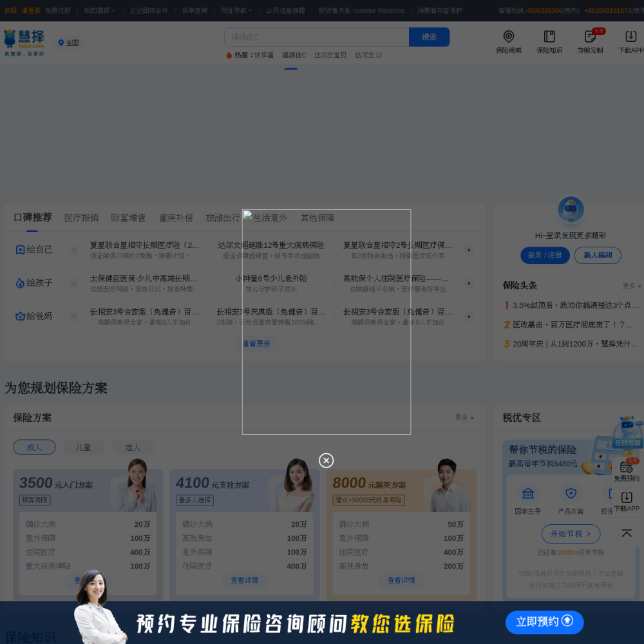Image resolution: width=644 pixels, height=644 pixels.
Task: Click the back-to-top arrow icon
Action: tap(627, 533)
